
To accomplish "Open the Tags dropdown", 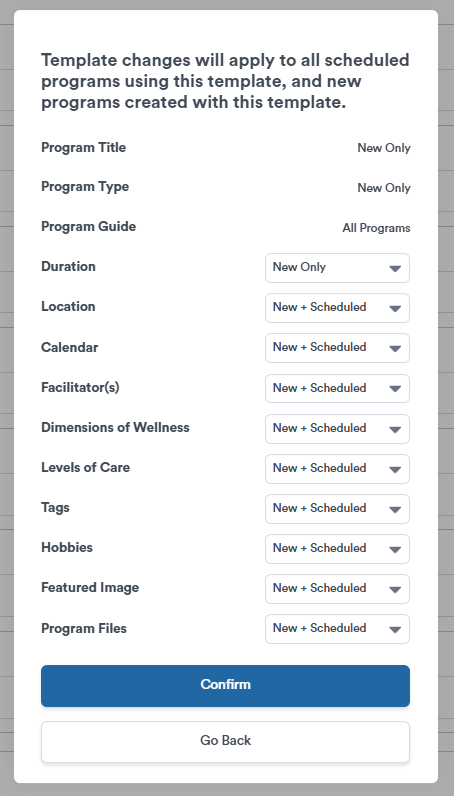I will [337, 509].
